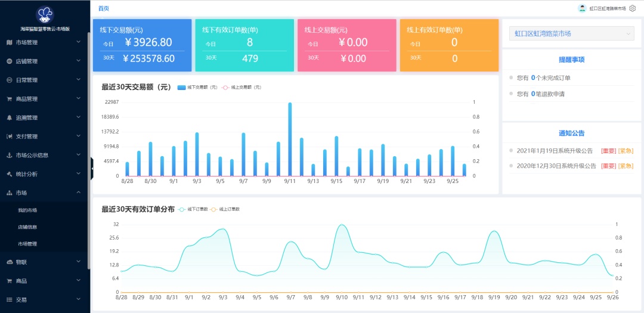This screenshot has height=313, width=644.
Task: Open 我的市场 submenu item
Action: [x=27, y=210]
